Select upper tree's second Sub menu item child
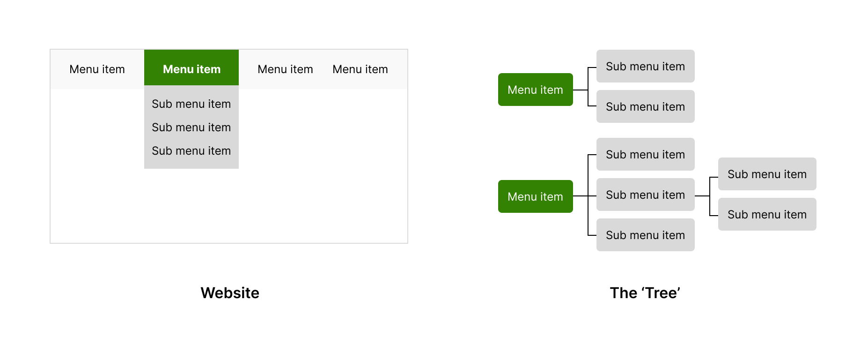 coord(645,106)
